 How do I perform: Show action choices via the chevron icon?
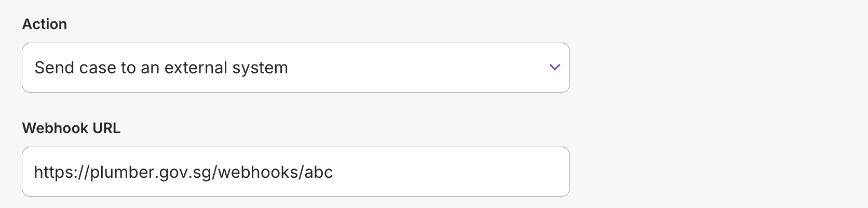pos(554,67)
